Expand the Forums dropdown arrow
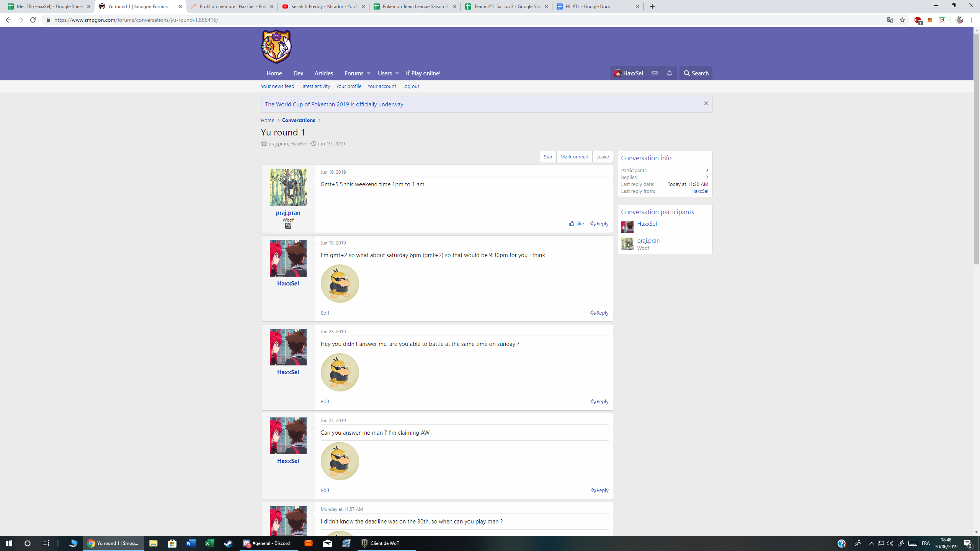 368,73
